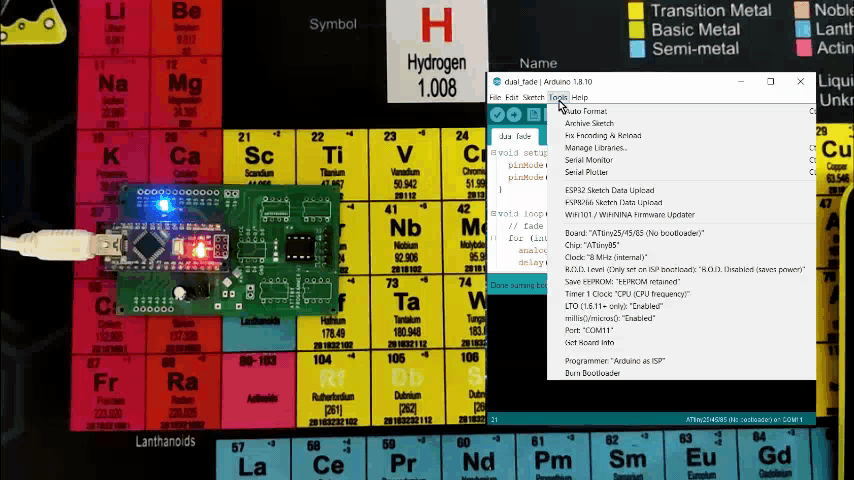
Task: Choose Auto Format from Tools menu
Action: (681, 111)
